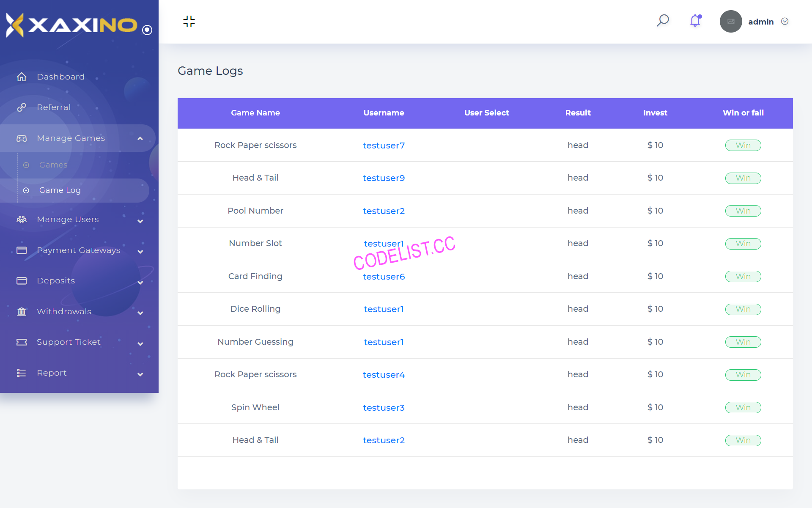
Task: Open testuser9 profile link
Action: pyautogui.click(x=384, y=178)
